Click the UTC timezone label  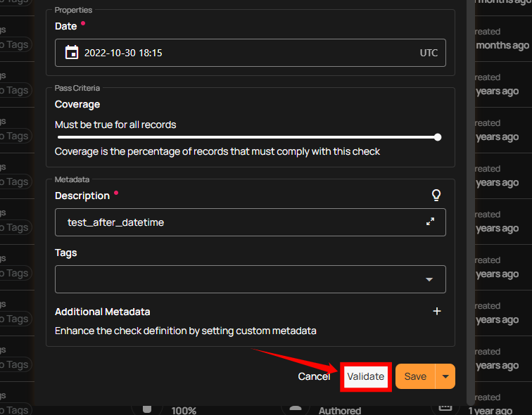429,53
